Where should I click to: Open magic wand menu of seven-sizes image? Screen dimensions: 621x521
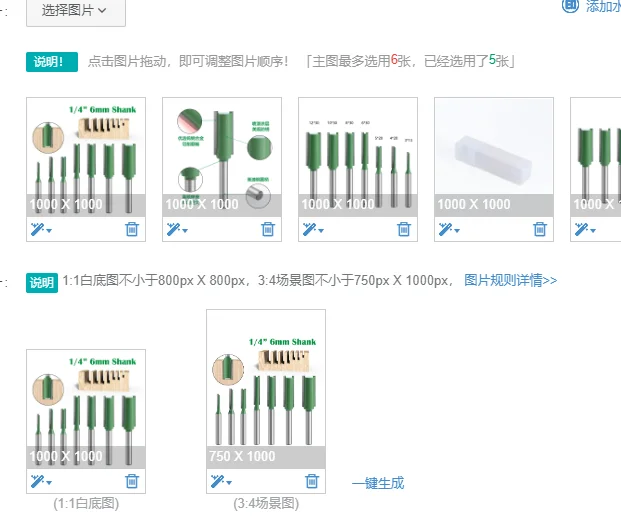point(309,229)
